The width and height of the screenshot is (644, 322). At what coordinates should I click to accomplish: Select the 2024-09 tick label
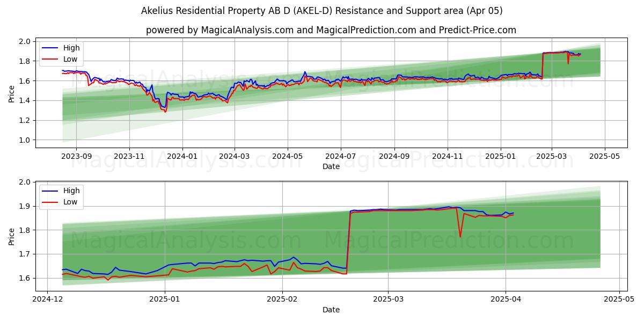[x=394, y=156]
